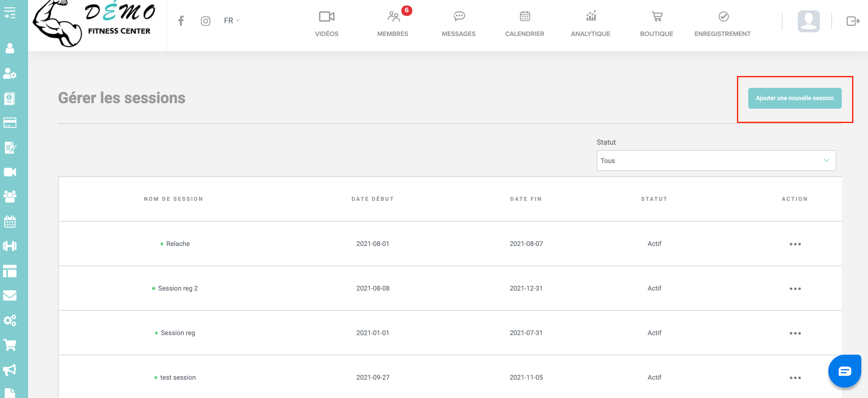Click the Demo Fitness Center logo
This screenshot has height=398, width=868.
[x=94, y=24]
